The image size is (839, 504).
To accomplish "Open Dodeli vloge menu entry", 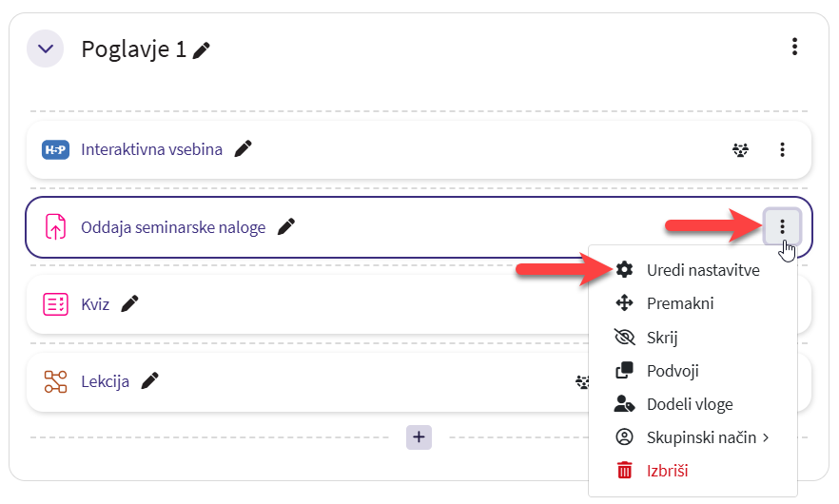I will pyautogui.click(x=689, y=404).
